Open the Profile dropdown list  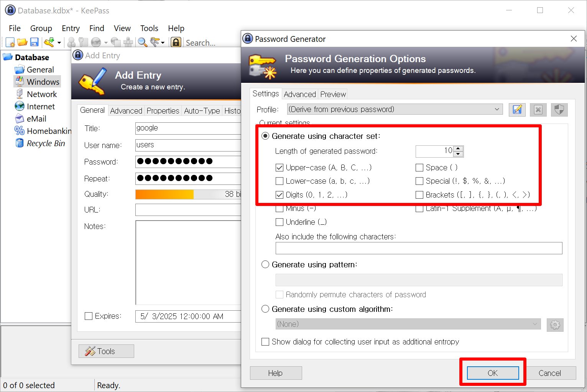tap(395, 109)
